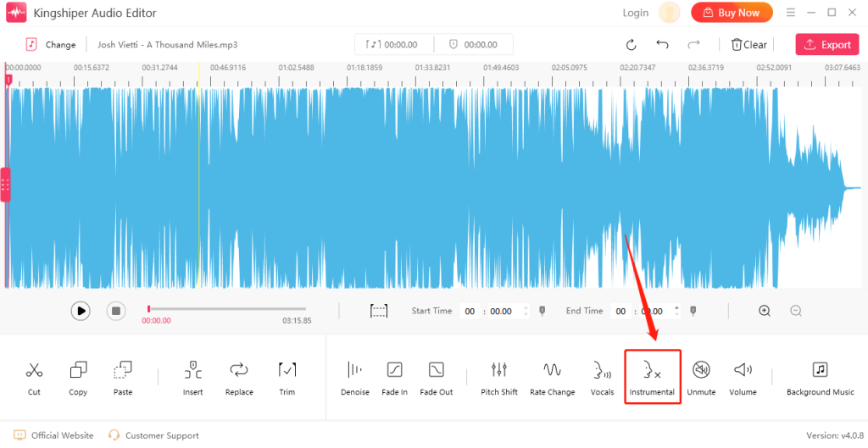Click the Buy Now button
The image size is (868, 448).
[x=732, y=13]
